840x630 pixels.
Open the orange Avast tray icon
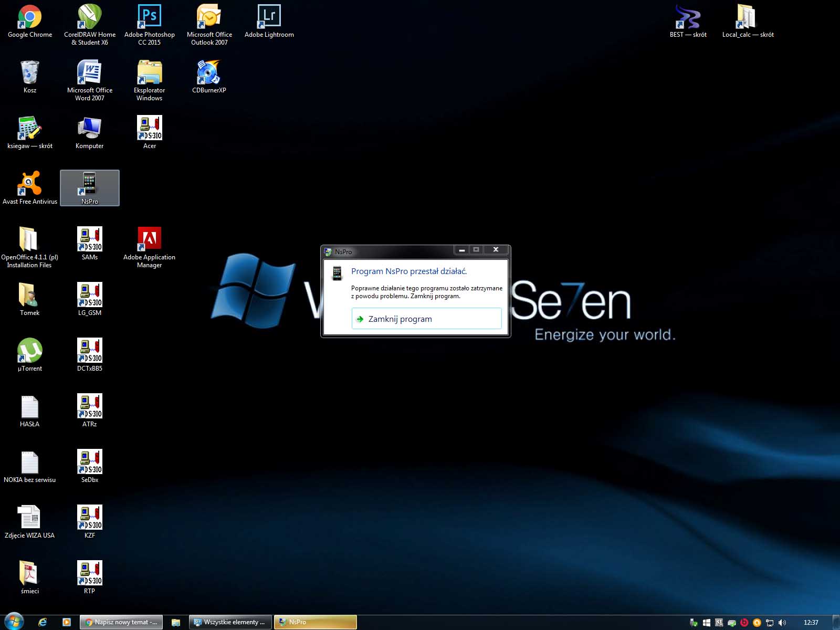pos(757,623)
